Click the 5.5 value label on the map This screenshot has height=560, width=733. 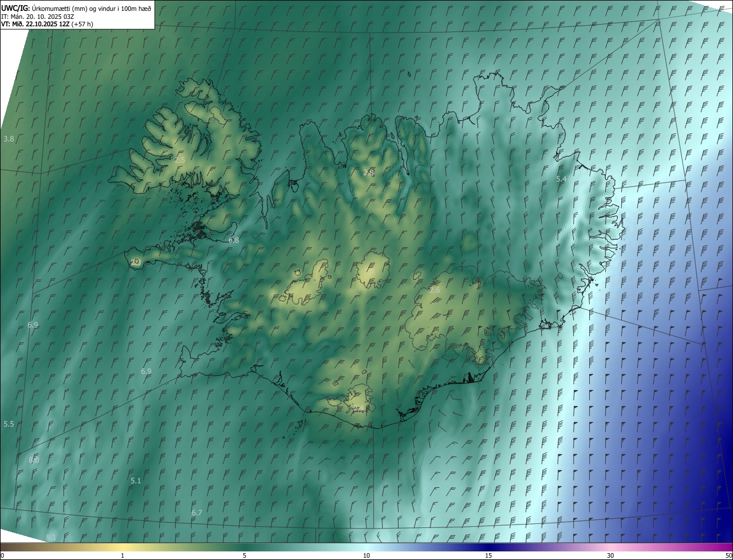[x=9, y=424]
